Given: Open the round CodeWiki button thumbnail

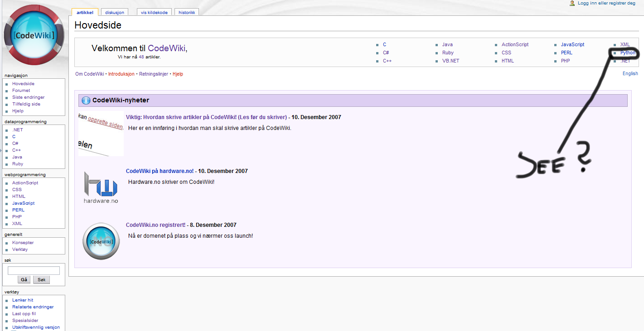Looking at the screenshot, I should (x=101, y=241).
